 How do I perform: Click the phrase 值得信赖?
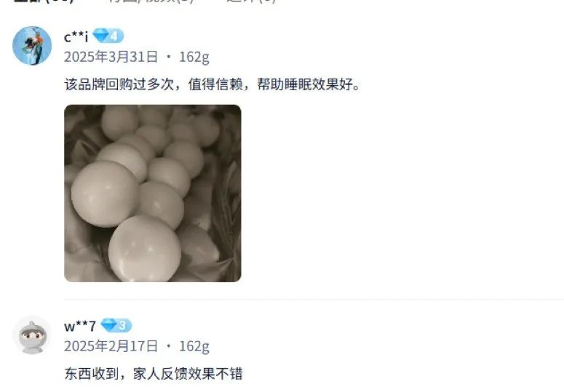point(215,84)
